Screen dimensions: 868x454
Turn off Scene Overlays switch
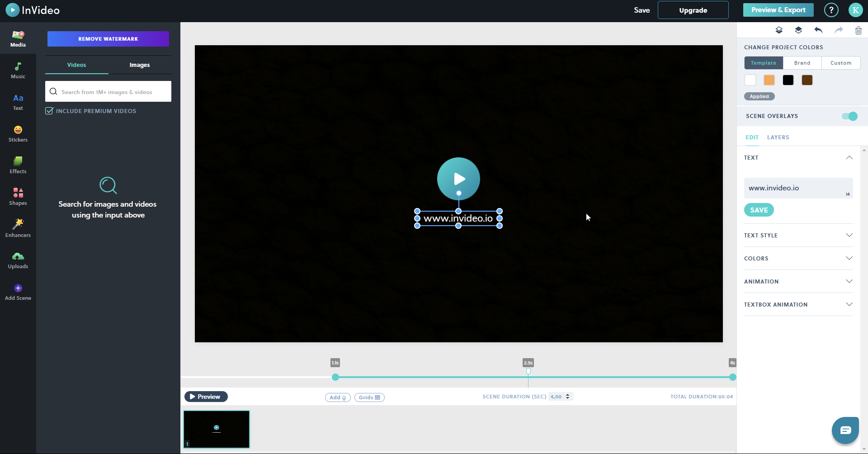(849, 116)
